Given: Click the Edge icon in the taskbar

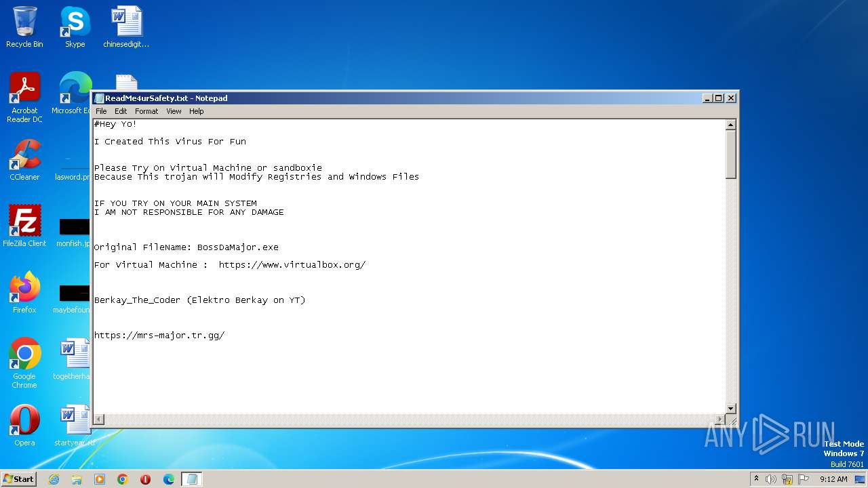Looking at the screenshot, I should [169, 479].
